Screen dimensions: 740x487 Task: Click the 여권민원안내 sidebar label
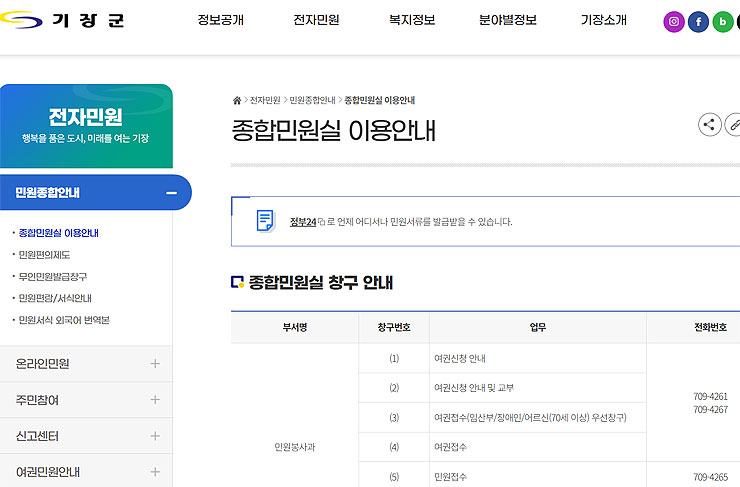coord(48,472)
